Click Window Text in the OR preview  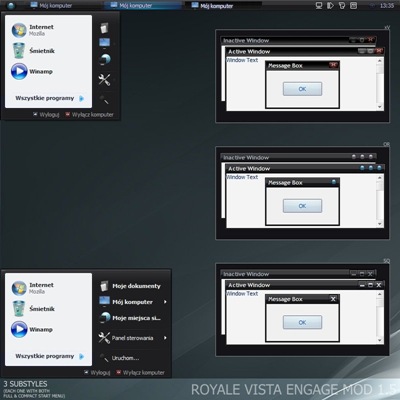(x=242, y=177)
